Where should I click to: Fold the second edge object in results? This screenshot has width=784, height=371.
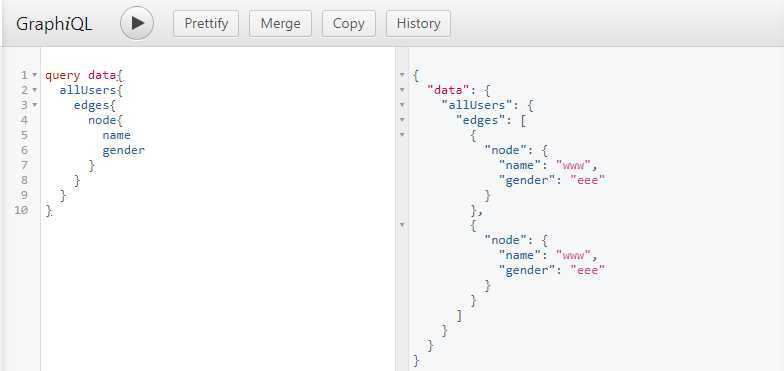click(402, 226)
